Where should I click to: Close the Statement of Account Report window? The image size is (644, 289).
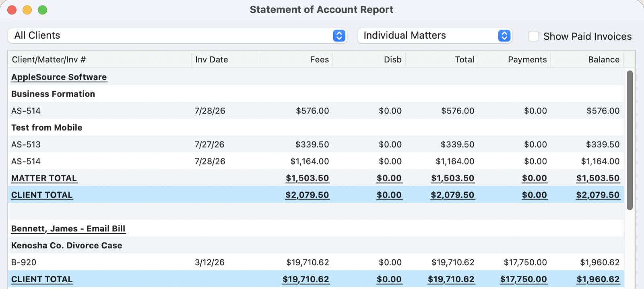click(x=12, y=10)
